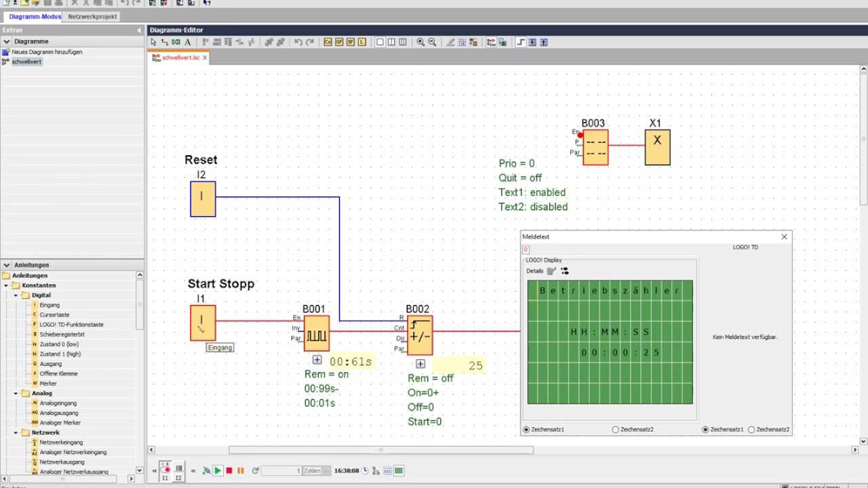Pause simulation with the orange pause button
This screenshot has width=868, height=488.
coord(240,470)
